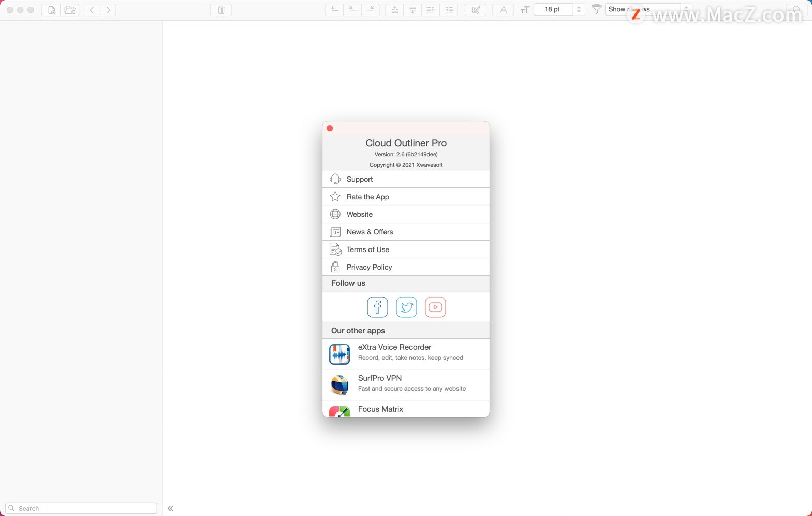Click the Rate the App star icon

tap(335, 197)
